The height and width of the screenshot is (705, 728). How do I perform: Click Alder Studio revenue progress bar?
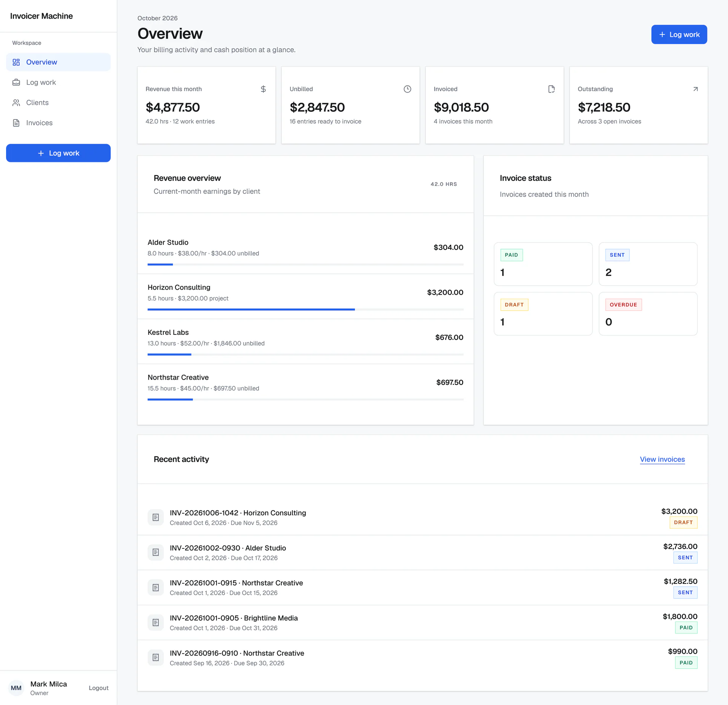(x=306, y=264)
